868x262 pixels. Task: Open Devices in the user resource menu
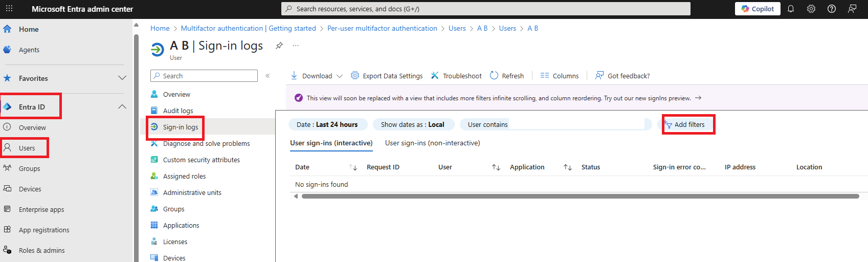(174, 257)
